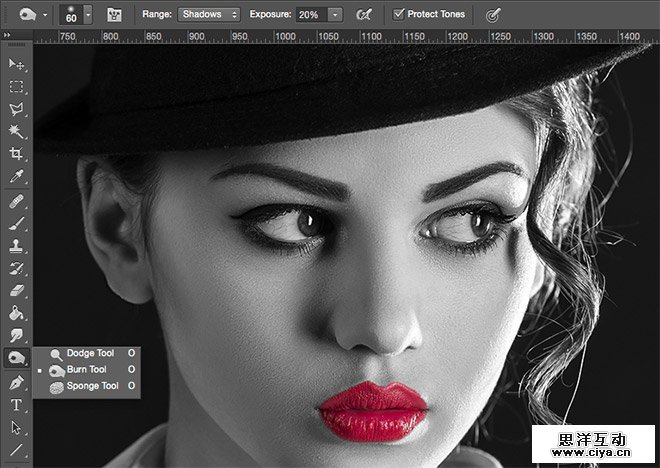Choose the Horizontal Type tool

(16, 405)
